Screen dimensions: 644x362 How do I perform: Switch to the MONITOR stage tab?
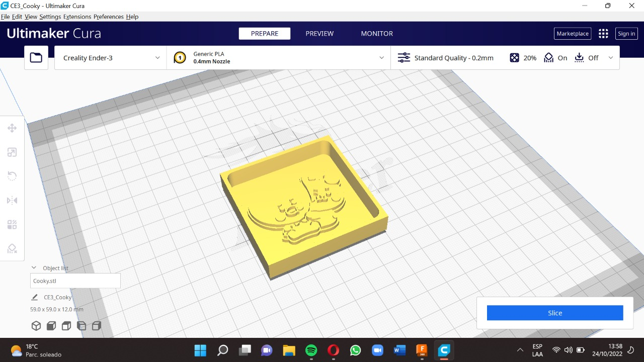377,34
